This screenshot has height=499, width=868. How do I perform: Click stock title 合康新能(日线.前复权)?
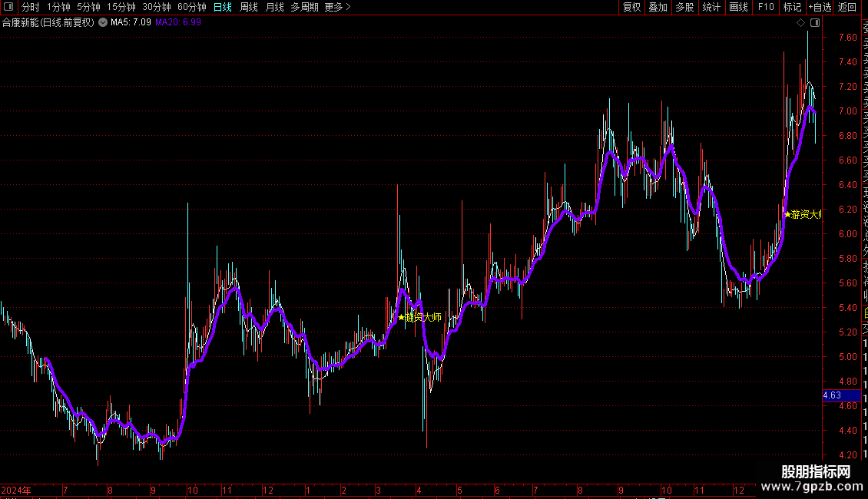48,22
